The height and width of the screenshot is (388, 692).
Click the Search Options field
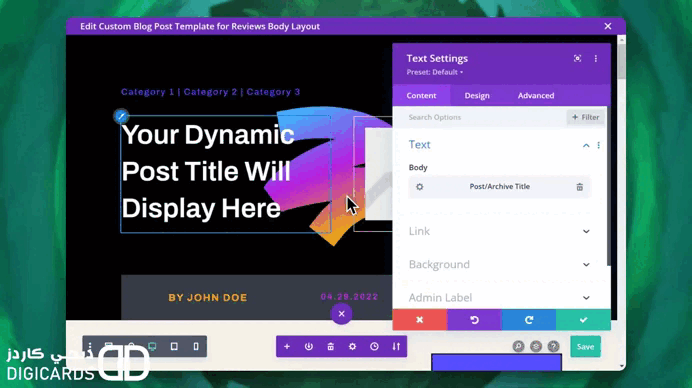[x=484, y=117]
